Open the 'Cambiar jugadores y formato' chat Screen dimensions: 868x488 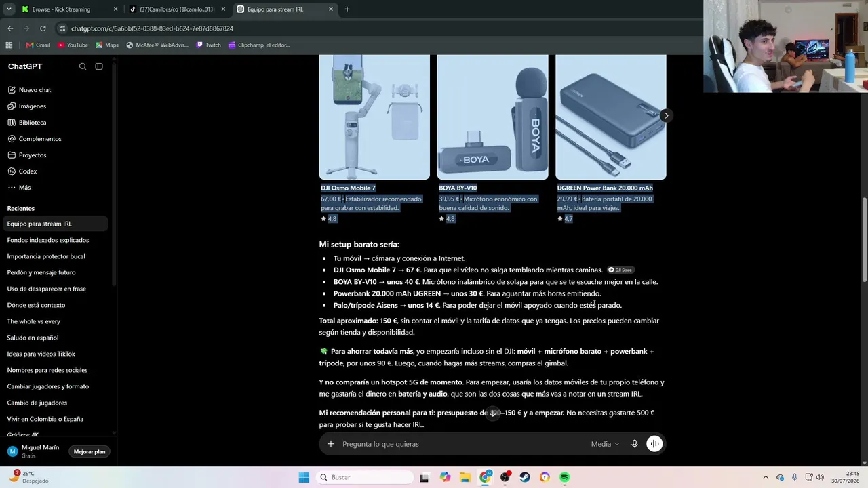pyautogui.click(x=54, y=386)
